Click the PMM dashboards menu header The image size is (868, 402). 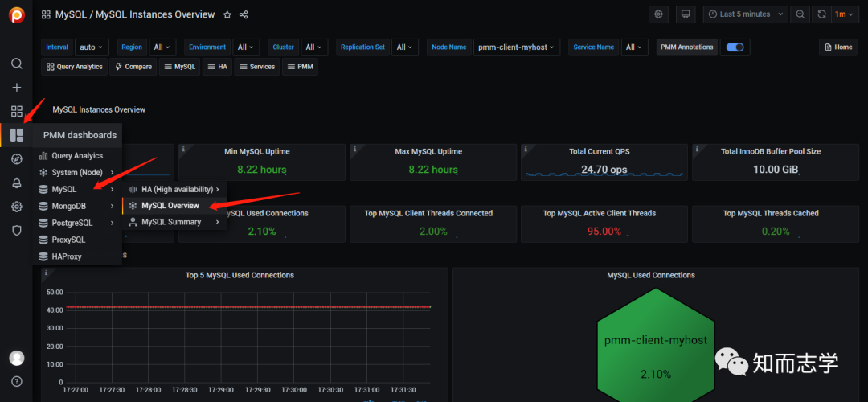tap(77, 135)
